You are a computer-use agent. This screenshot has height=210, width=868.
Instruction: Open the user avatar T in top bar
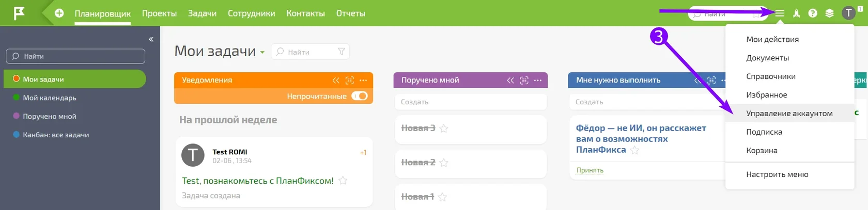(x=848, y=13)
